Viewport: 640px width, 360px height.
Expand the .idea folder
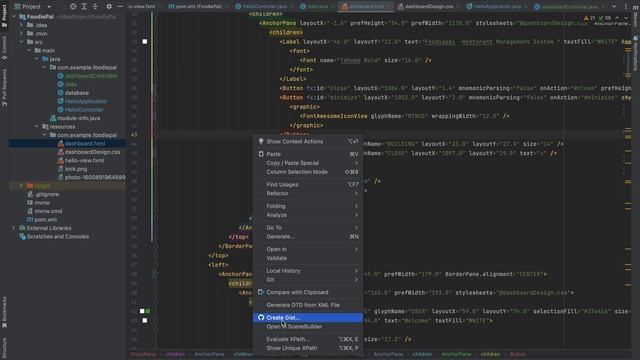[22, 25]
